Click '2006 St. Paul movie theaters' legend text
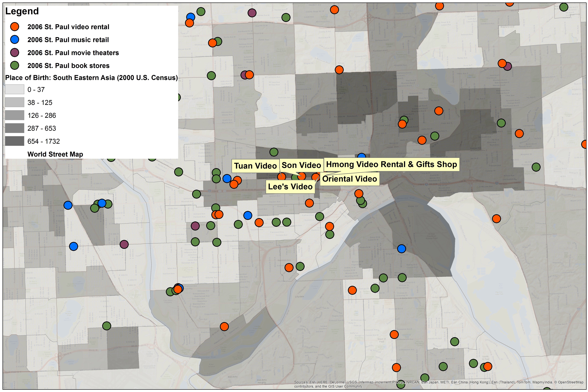This screenshot has width=588, height=392. [73, 53]
